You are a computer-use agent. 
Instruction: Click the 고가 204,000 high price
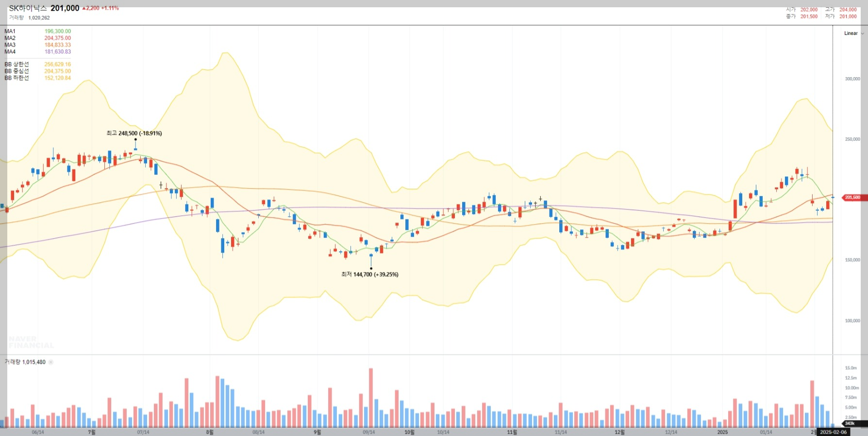[841, 10]
